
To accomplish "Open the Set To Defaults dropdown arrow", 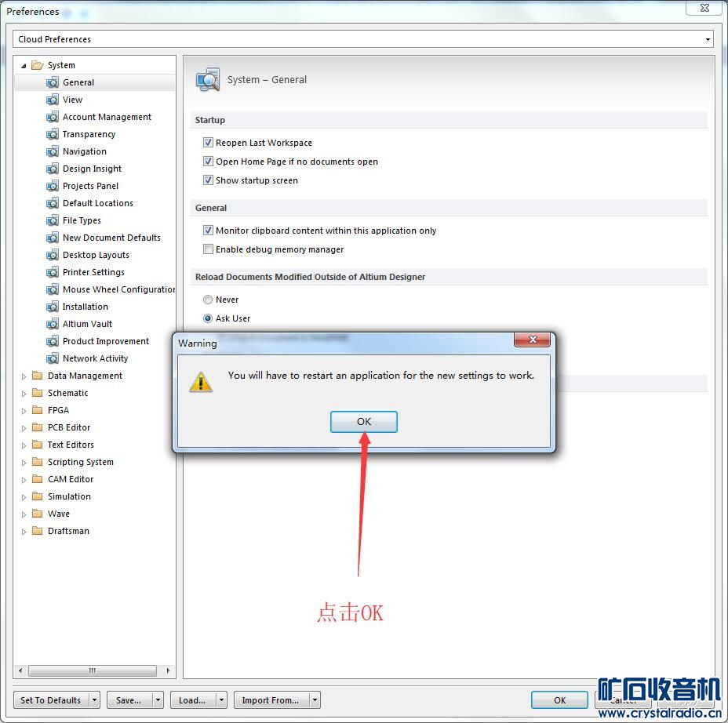I will pos(95,700).
